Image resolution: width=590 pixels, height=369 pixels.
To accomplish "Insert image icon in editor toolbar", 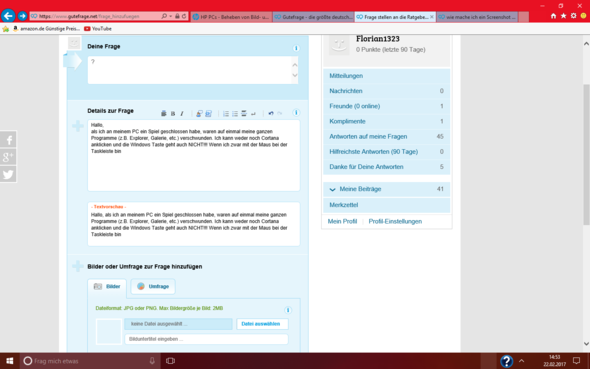I will [x=199, y=114].
